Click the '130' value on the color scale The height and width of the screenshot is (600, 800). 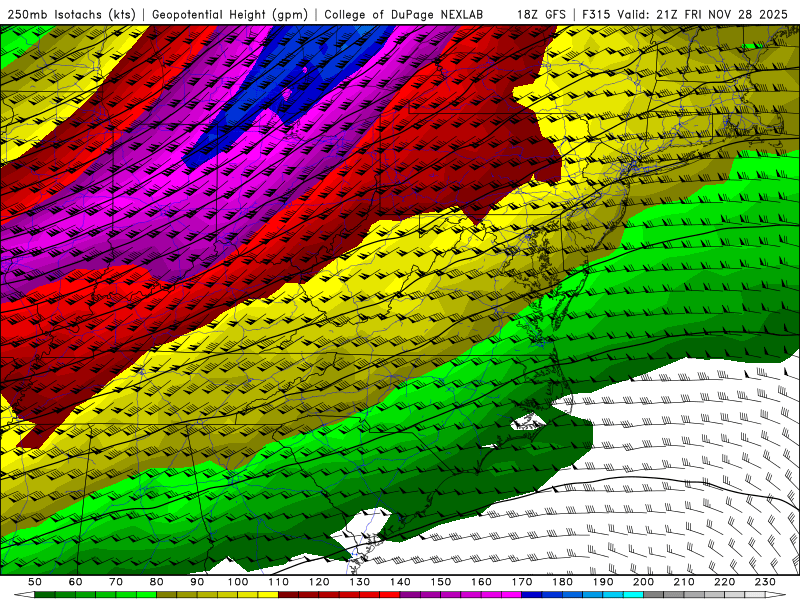[x=360, y=582]
